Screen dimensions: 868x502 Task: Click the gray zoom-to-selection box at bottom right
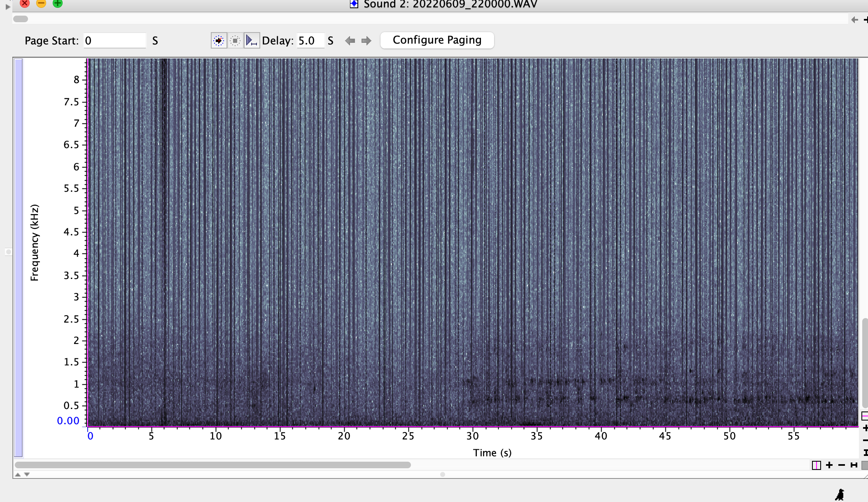pyautogui.click(x=865, y=465)
